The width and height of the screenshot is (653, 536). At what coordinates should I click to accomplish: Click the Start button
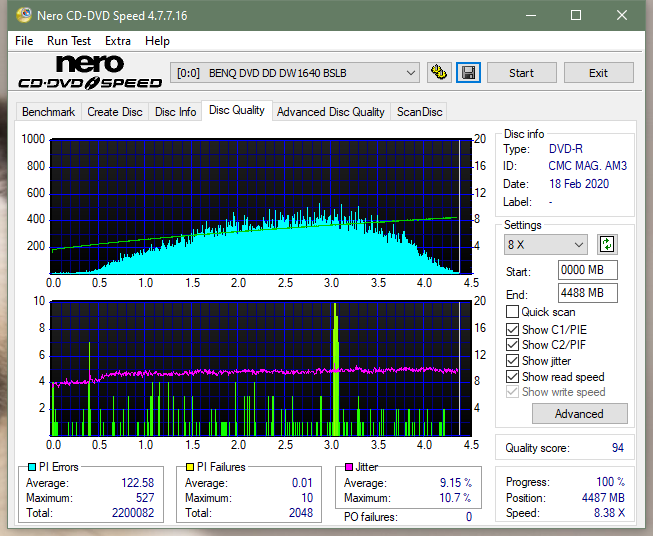tap(521, 73)
